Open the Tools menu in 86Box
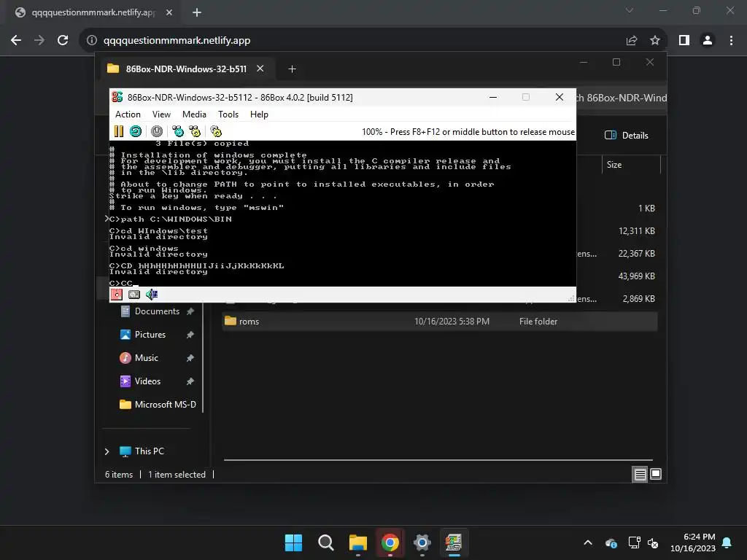Image resolution: width=747 pixels, height=560 pixels. pos(228,114)
